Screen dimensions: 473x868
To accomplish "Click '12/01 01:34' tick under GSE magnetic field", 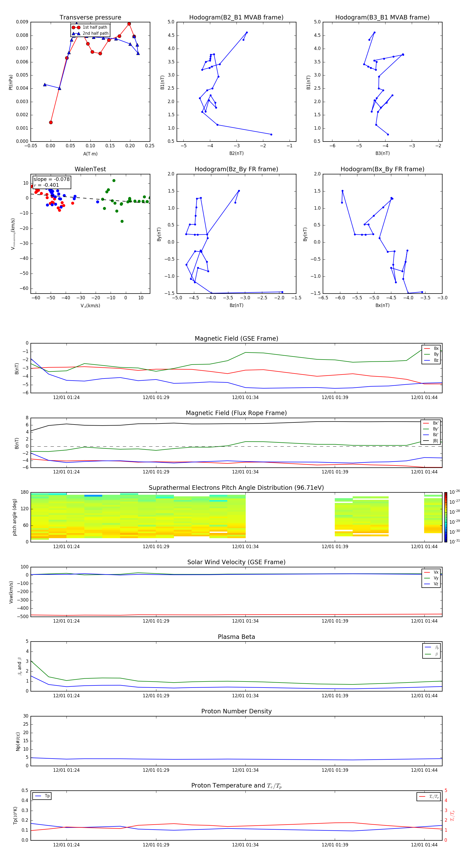I will coord(245,398).
